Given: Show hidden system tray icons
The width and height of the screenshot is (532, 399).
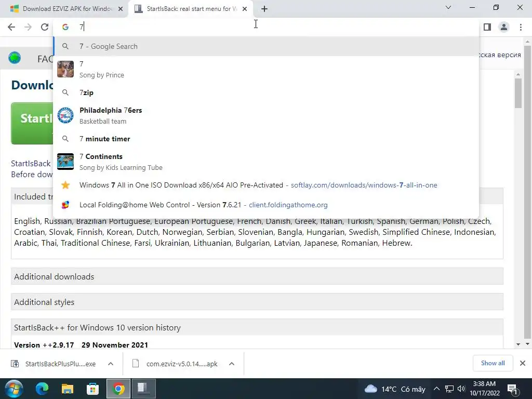Looking at the screenshot, I should [x=436, y=389].
